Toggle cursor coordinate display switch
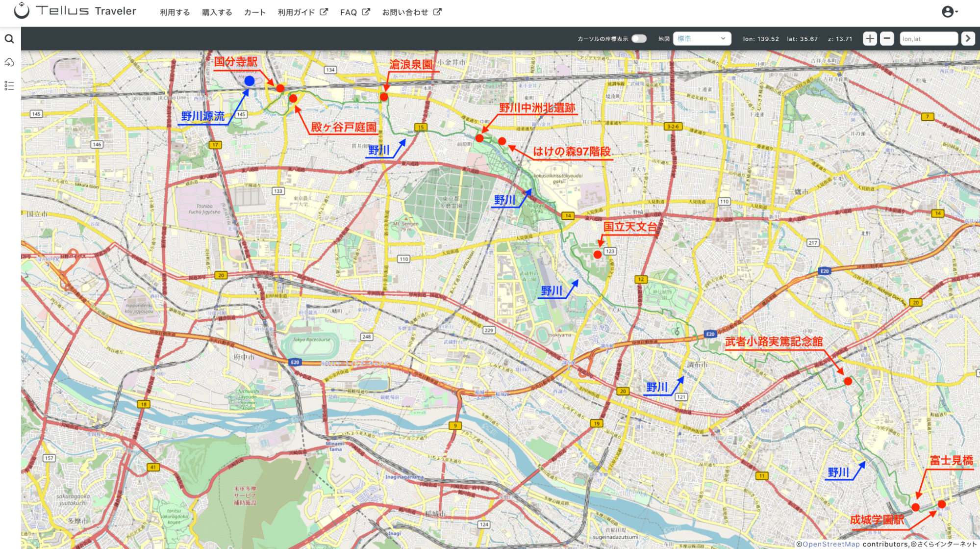This screenshot has width=980, height=549. pos(639,39)
